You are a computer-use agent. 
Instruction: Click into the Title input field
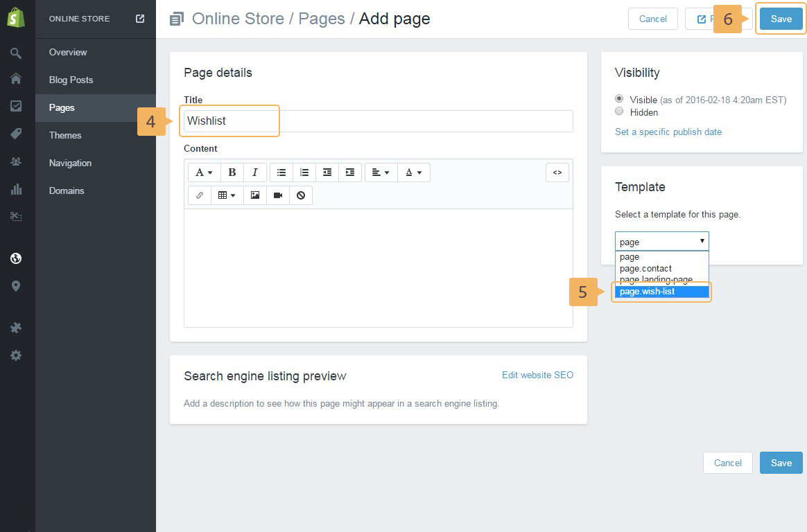point(378,121)
